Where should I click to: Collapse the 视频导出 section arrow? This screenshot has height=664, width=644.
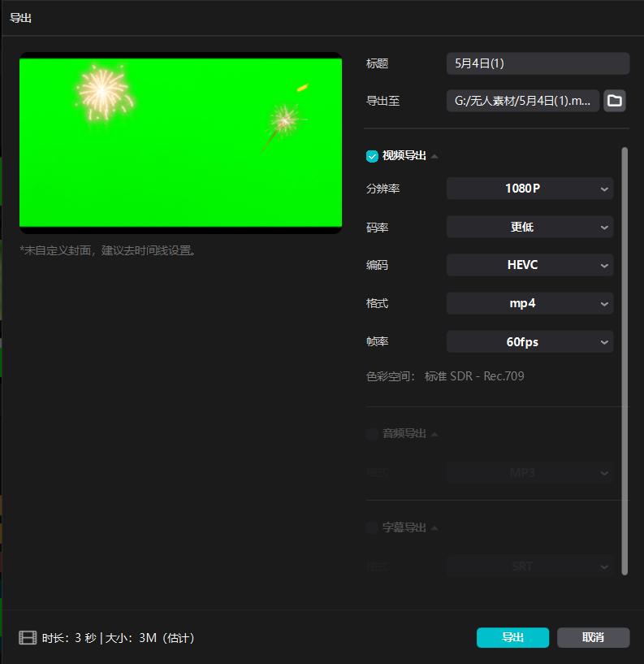434,156
